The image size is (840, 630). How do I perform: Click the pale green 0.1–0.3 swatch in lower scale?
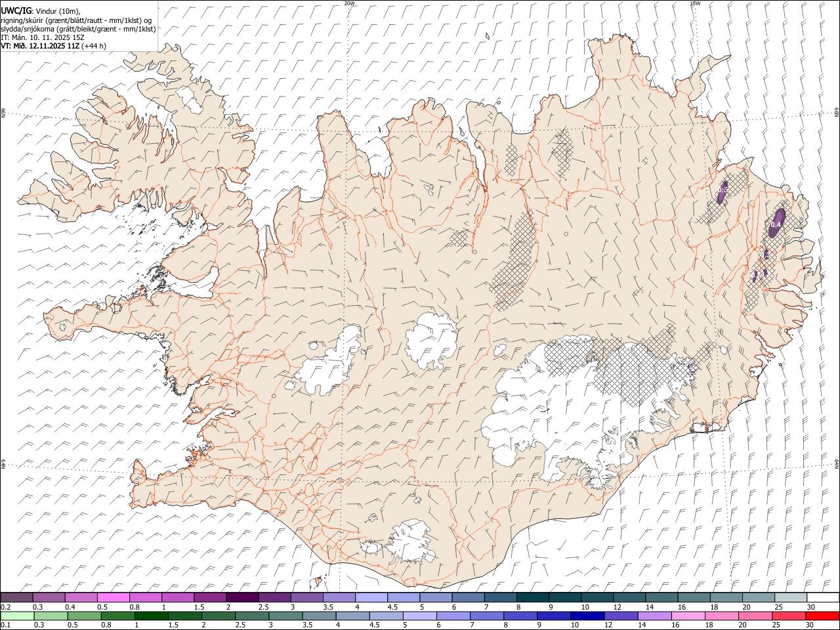[17, 616]
